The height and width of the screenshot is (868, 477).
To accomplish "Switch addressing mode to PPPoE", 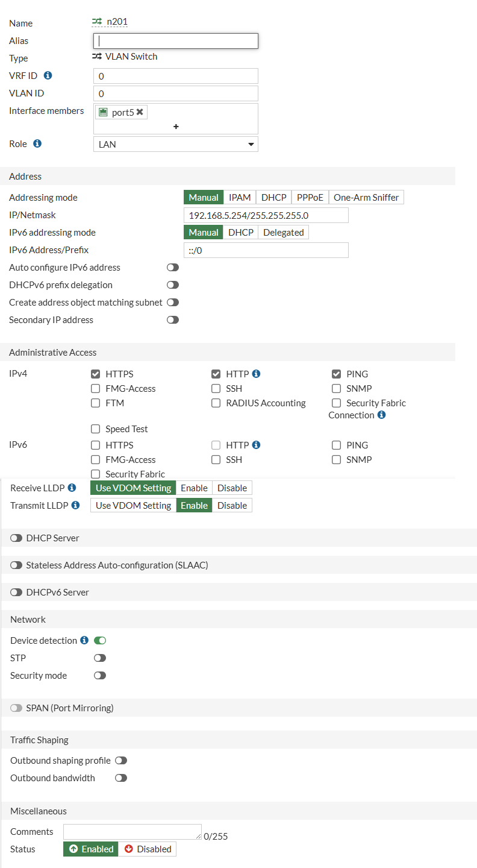I will coord(310,198).
